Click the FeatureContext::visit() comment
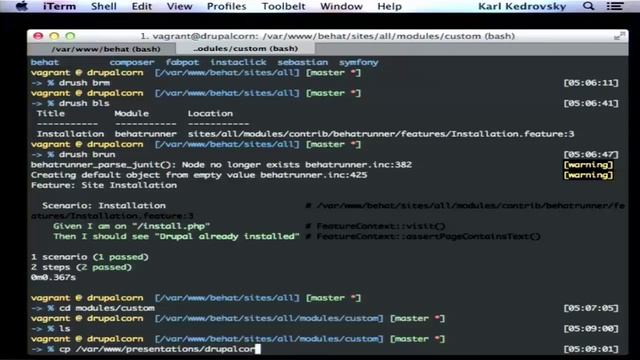This screenshot has width=640, height=360. pyautogui.click(x=376, y=226)
